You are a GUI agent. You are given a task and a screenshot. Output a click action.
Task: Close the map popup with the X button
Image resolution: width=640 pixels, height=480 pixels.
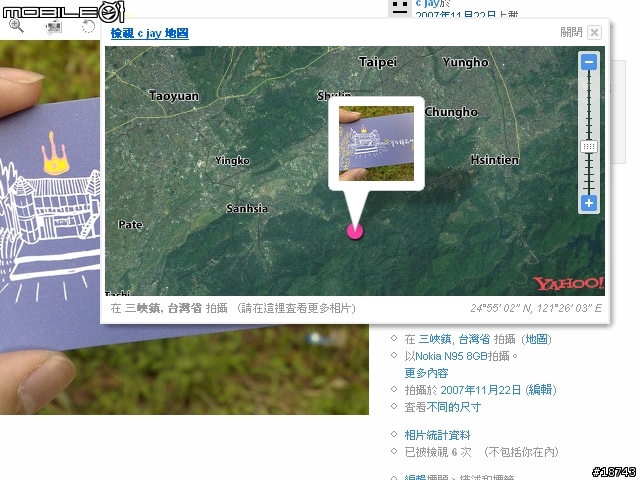[594, 32]
